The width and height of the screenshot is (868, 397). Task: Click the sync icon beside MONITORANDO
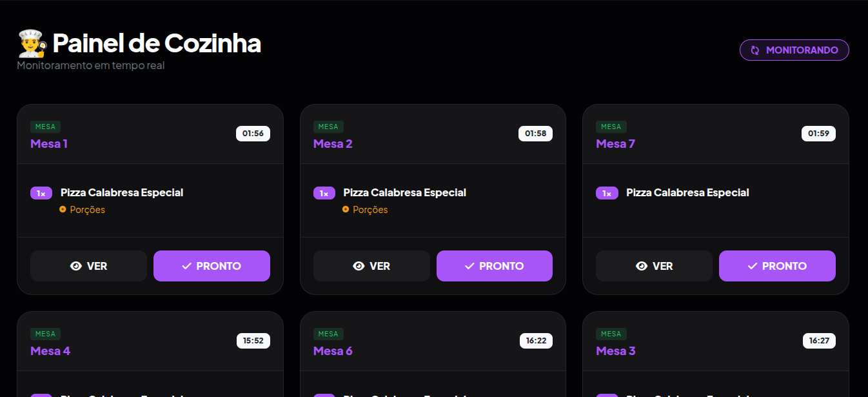click(x=755, y=50)
